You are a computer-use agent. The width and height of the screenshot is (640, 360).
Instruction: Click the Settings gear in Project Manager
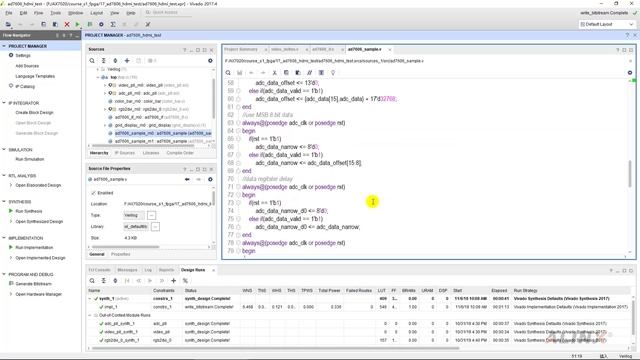(x=11, y=55)
